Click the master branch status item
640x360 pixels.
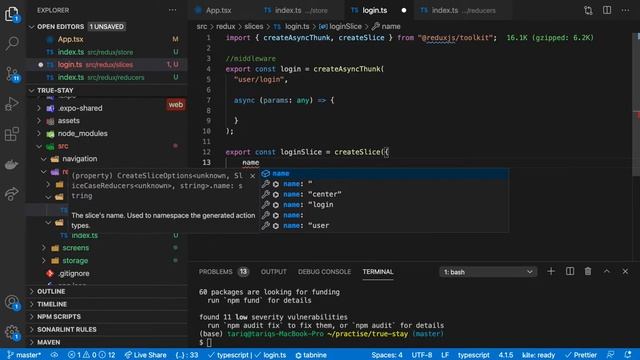click(x=24, y=355)
